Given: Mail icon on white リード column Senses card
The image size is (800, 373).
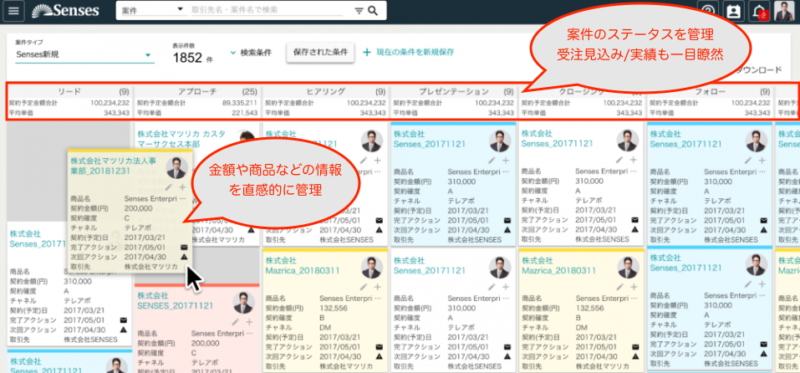Looking at the screenshot, I should (123, 320).
